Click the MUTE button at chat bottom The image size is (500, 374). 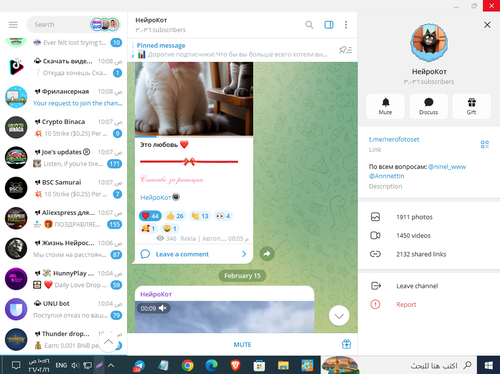[x=242, y=345]
